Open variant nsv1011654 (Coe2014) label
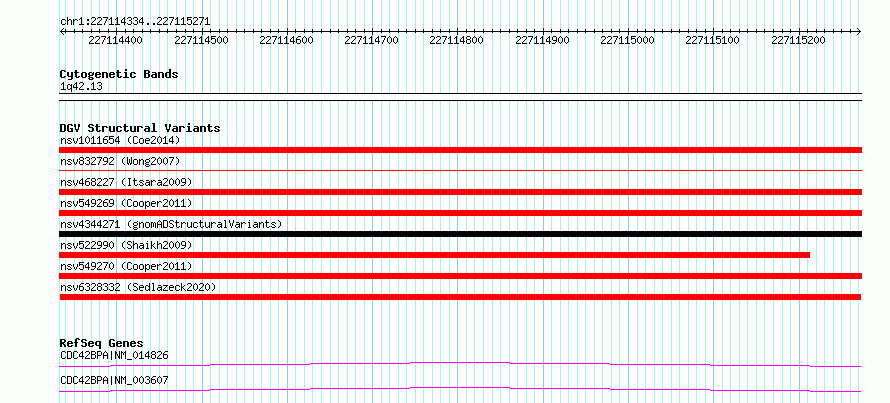Screen dimensions: 890x403 [x=120, y=140]
